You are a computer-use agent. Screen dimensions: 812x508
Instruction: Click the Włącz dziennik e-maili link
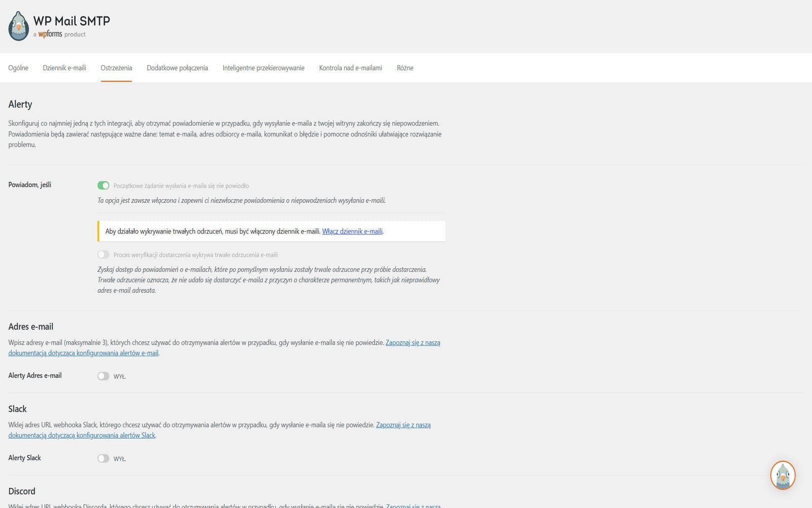[352, 231]
